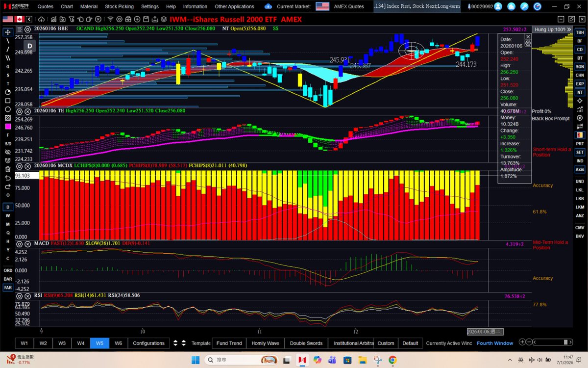Open the Material menu
588x368 pixels.
click(89, 6)
